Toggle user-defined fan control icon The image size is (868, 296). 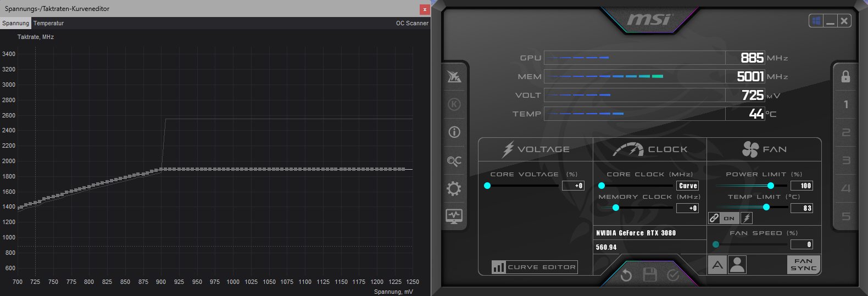(x=737, y=265)
